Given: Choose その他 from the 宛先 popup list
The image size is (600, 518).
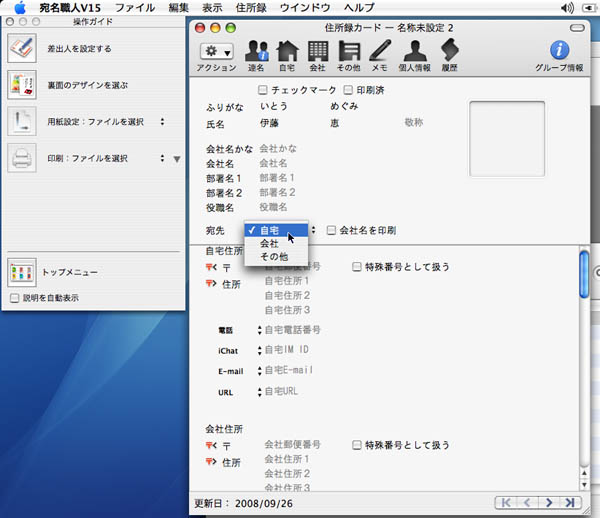Looking at the screenshot, I should (x=274, y=257).
